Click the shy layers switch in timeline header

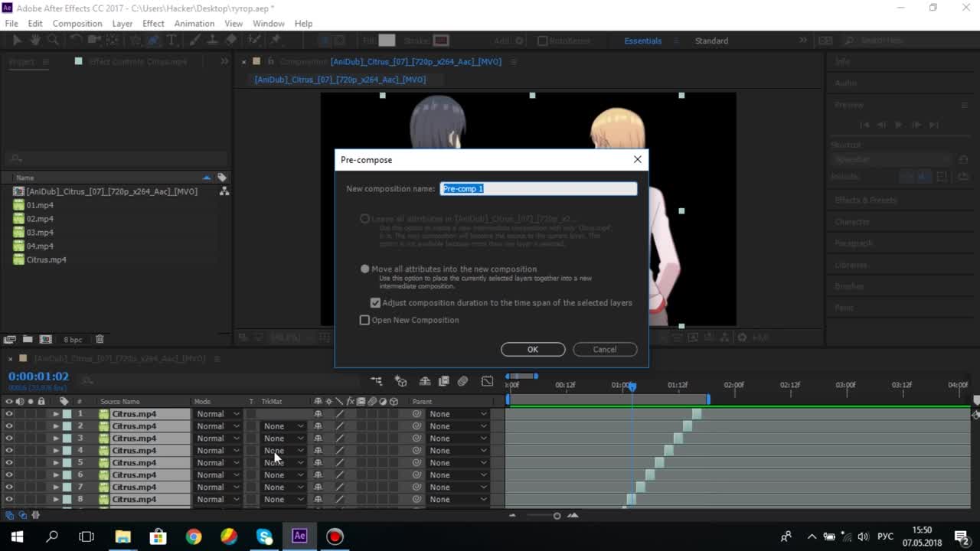pos(425,381)
